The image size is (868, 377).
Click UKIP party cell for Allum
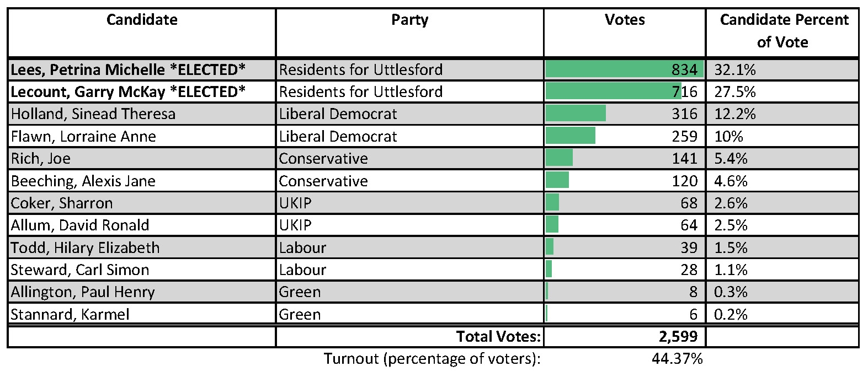click(295, 225)
